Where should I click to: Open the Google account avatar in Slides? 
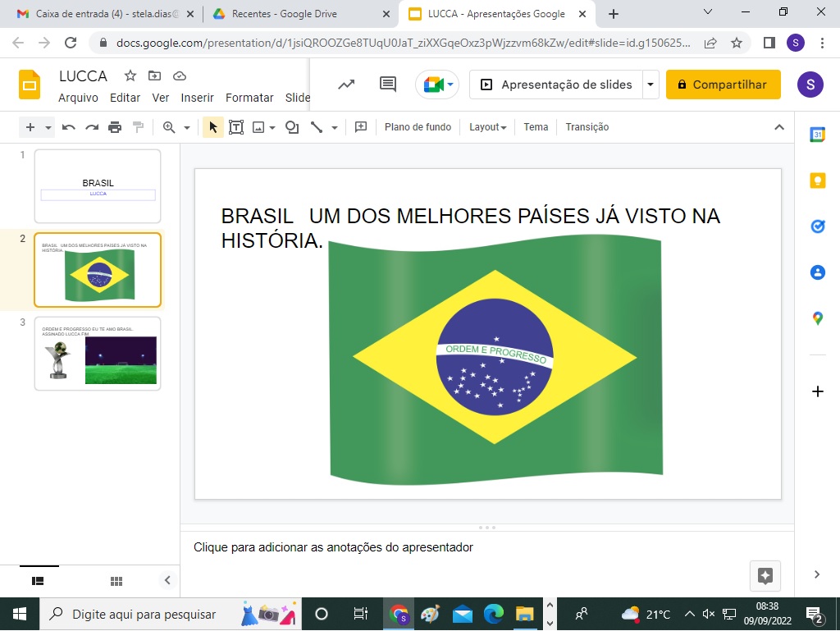[x=810, y=85]
